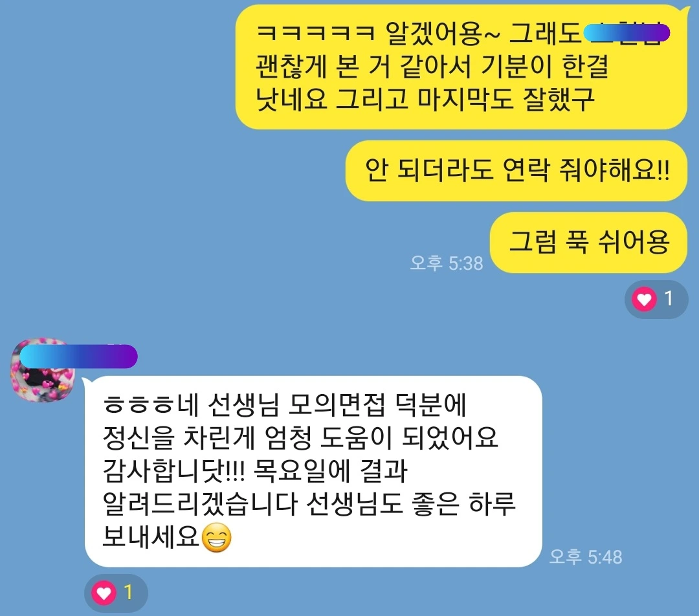Tap the text 마지막도 잘했구 in yellow bubble

tap(506, 99)
